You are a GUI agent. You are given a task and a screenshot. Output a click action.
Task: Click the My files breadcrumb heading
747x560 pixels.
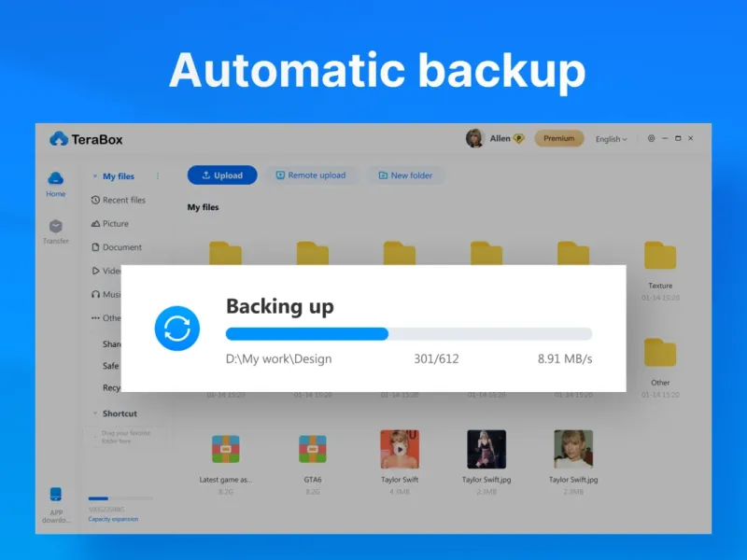(x=203, y=207)
